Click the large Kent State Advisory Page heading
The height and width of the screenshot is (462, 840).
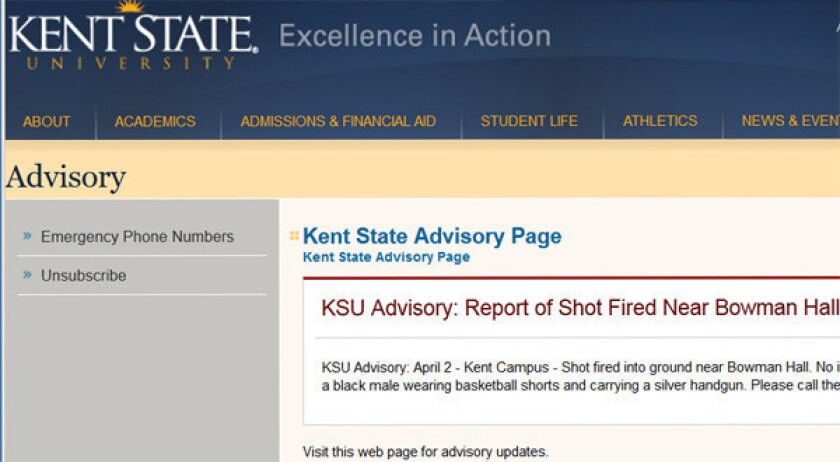coord(432,236)
